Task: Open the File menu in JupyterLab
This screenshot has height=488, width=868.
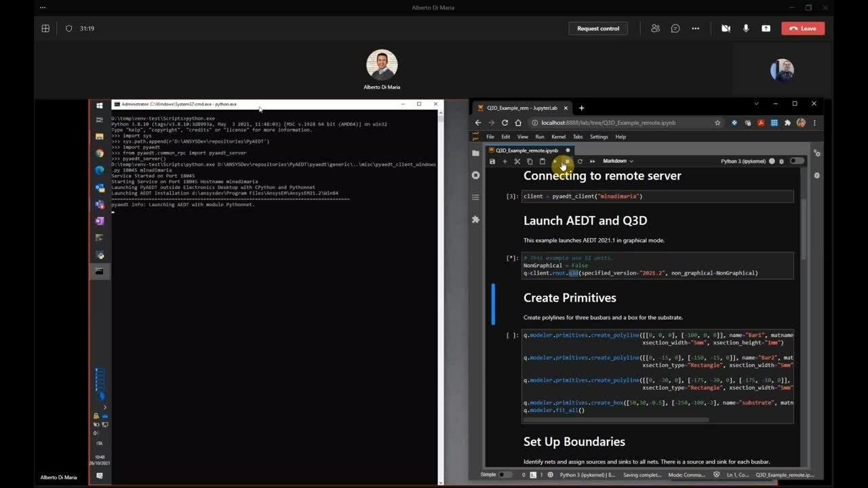Action: pyautogui.click(x=490, y=137)
